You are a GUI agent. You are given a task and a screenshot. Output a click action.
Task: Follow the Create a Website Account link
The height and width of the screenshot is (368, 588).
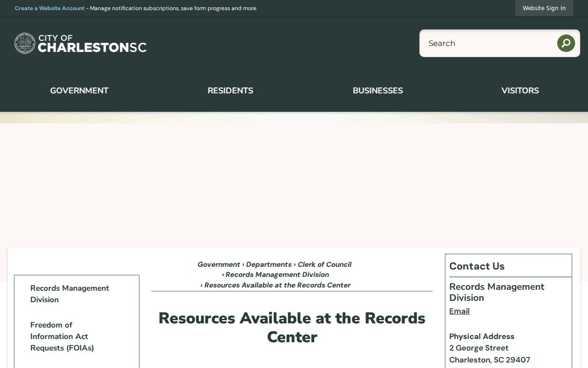[50, 8]
